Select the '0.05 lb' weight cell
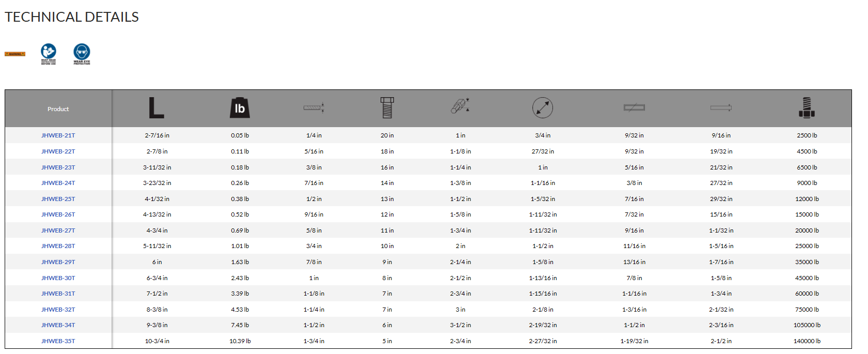 240,135
